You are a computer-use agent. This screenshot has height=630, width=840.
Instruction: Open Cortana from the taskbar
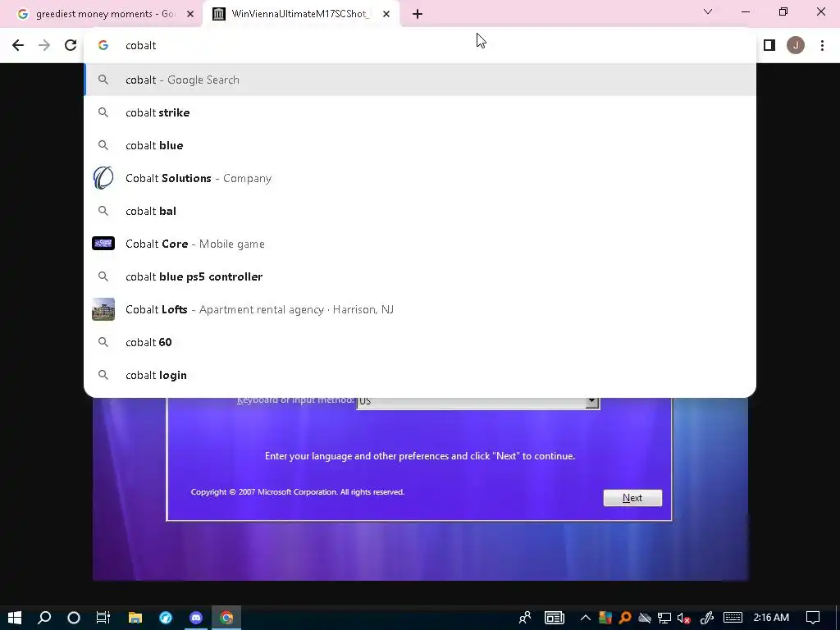point(74,618)
